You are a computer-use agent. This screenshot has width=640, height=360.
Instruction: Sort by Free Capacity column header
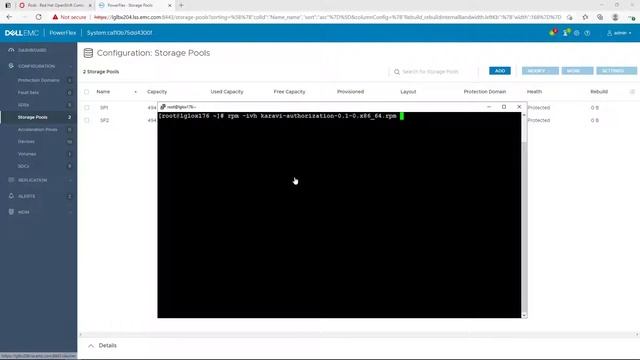(289, 92)
